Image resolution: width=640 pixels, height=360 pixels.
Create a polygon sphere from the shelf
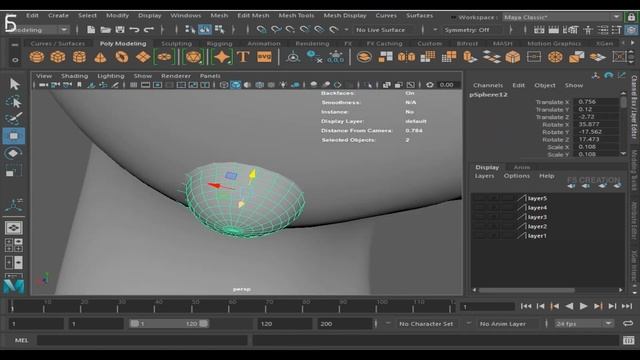pos(37,57)
